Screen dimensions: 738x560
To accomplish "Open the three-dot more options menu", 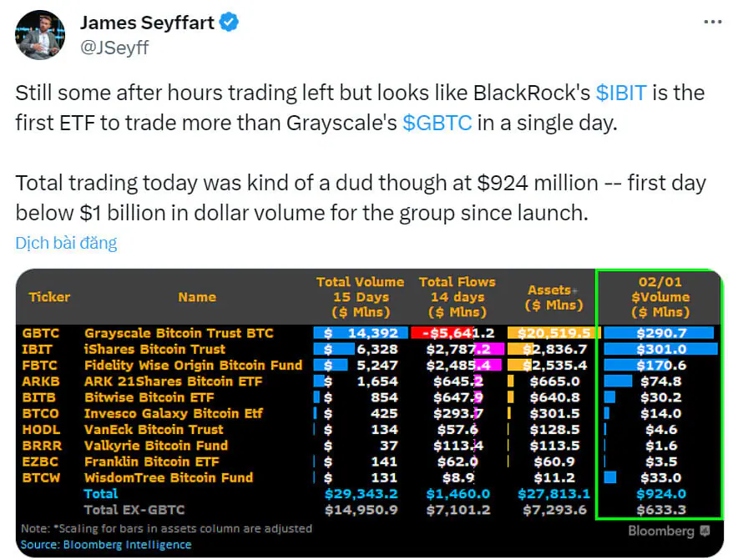I will click(x=712, y=23).
